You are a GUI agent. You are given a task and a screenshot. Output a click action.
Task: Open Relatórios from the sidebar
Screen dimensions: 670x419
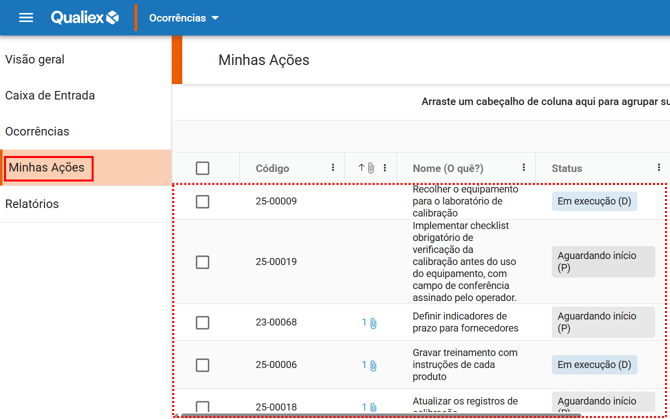[32, 204]
